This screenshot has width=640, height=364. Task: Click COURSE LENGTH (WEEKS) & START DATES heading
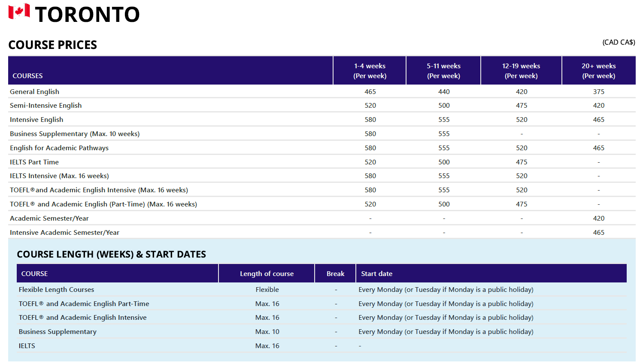pyautogui.click(x=112, y=255)
